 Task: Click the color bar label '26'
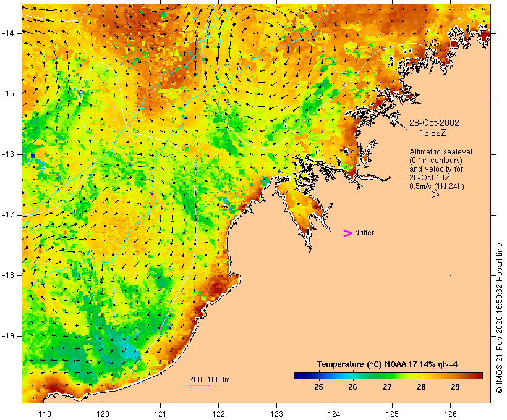[353, 387]
